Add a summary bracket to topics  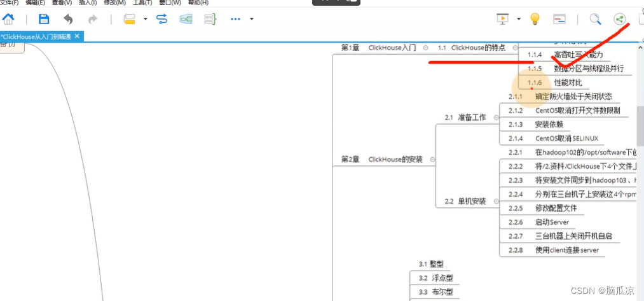[x=210, y=19]
